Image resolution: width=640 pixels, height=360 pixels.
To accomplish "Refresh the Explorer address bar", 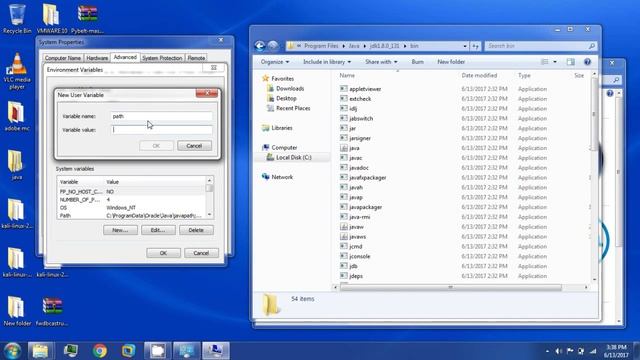I will pos(476,46).
